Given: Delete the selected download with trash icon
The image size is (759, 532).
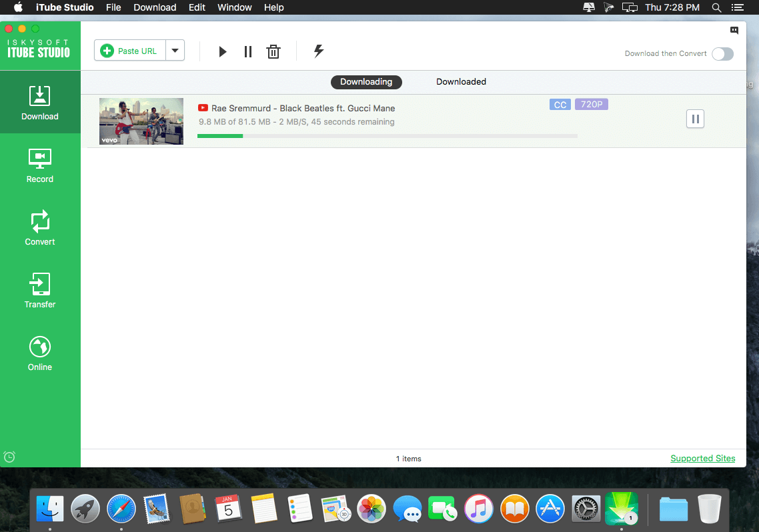Looking at the screenshot, I should click(273, 51).
